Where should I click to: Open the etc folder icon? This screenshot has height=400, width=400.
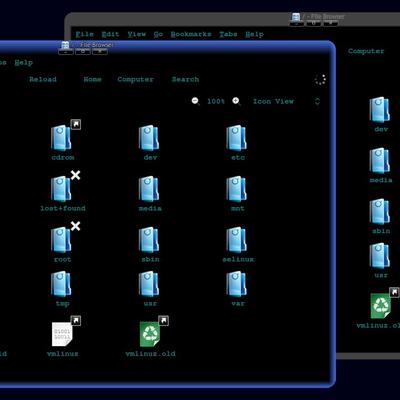[x=236, y=138]
